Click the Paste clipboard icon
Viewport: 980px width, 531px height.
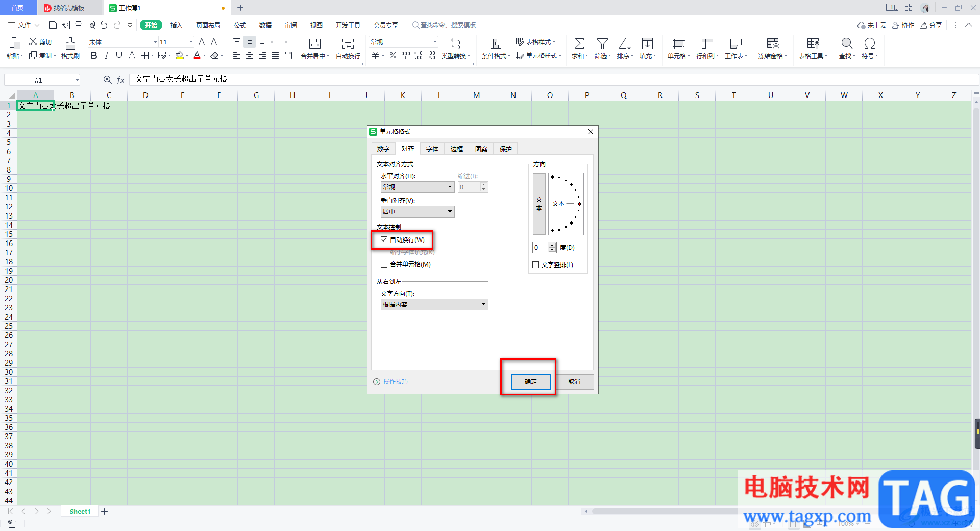pyautogui.click(x=15, y=43)
